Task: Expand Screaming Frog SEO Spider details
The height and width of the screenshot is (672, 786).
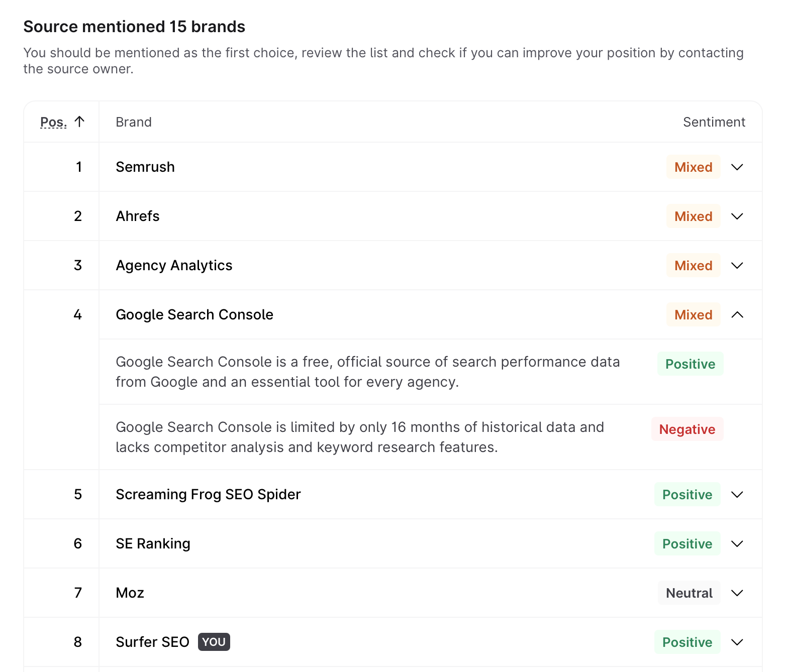Action: [737, 494]
